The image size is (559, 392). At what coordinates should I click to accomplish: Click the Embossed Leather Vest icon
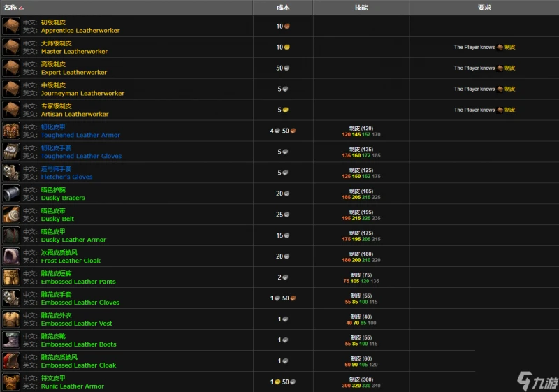tap(11, 319)
